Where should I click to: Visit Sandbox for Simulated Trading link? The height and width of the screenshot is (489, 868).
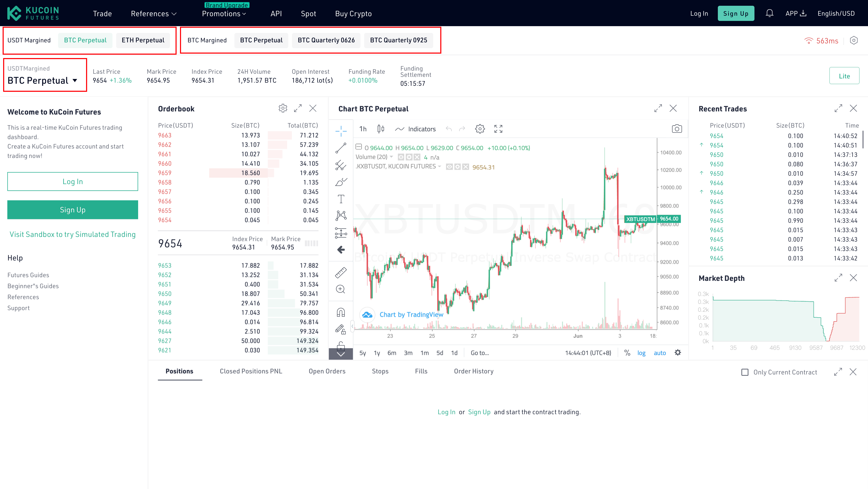pos(73,234)
